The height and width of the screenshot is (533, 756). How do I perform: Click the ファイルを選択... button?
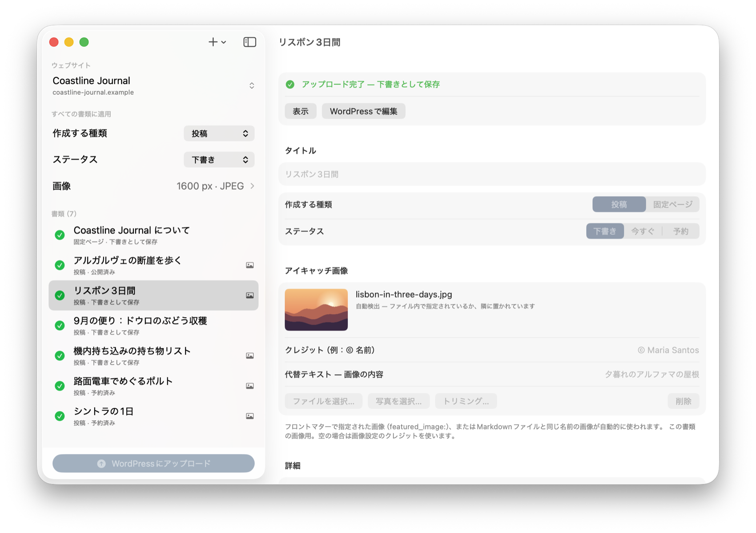[324, 401]
